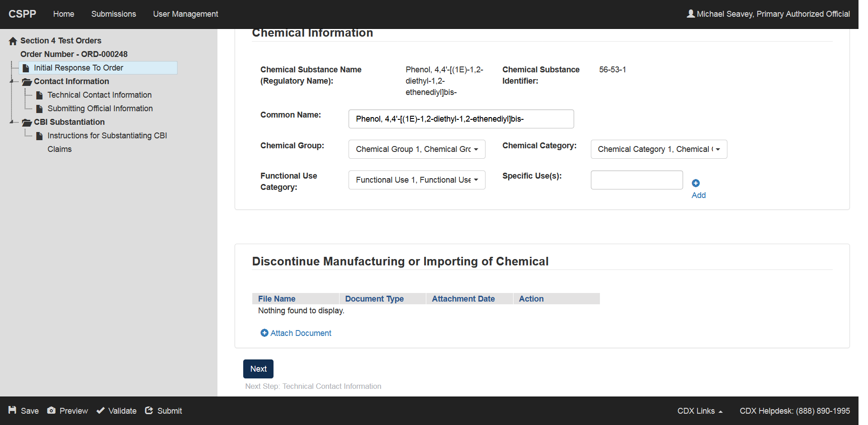Click the Save disk icon
868x425 pixels.
(x=12, y=410)
